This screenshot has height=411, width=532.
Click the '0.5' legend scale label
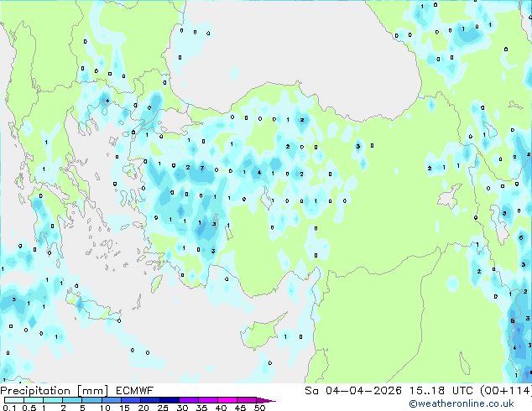click(29, 408)
